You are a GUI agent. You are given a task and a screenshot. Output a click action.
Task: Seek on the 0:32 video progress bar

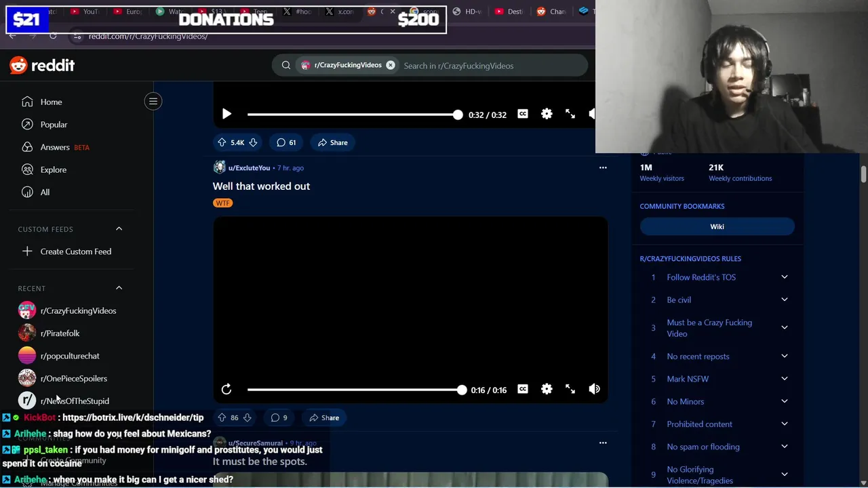pos(355,115)
